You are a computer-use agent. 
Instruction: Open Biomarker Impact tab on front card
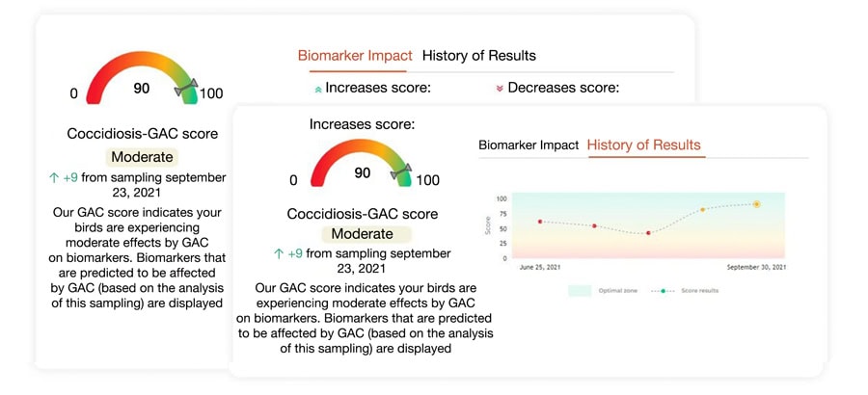[x=529, y=145]
